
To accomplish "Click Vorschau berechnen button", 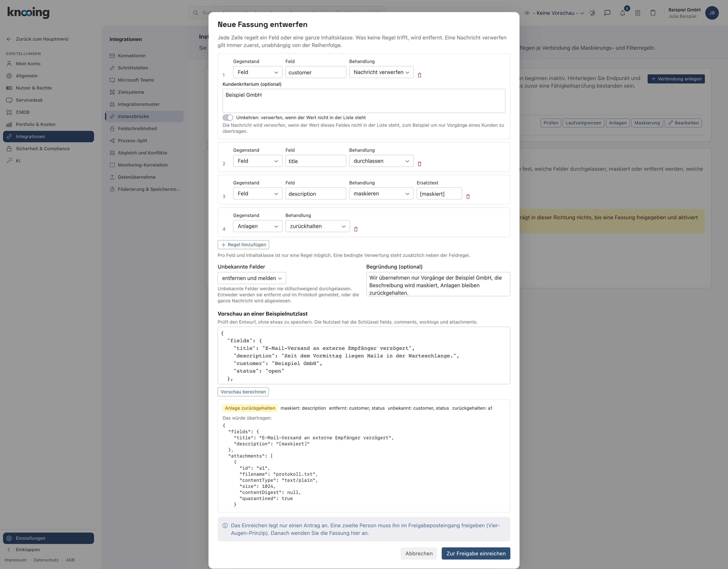I will (243, 392).
